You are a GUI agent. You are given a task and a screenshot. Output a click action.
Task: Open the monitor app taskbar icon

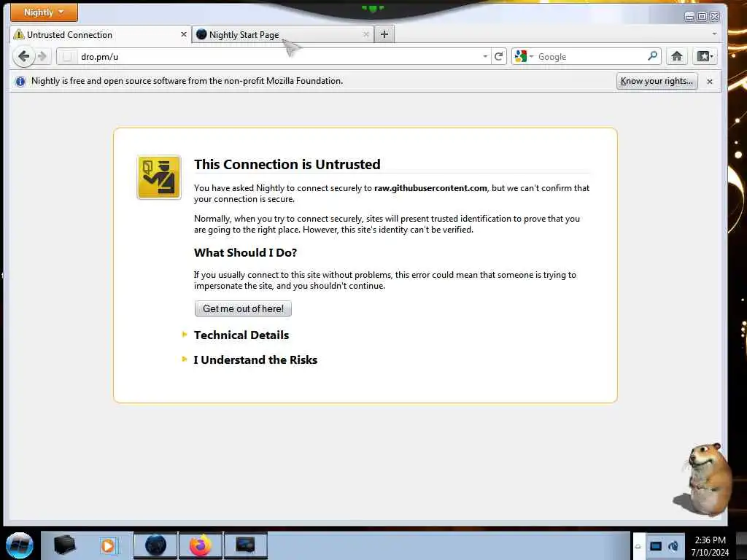(x=245, y=545)
